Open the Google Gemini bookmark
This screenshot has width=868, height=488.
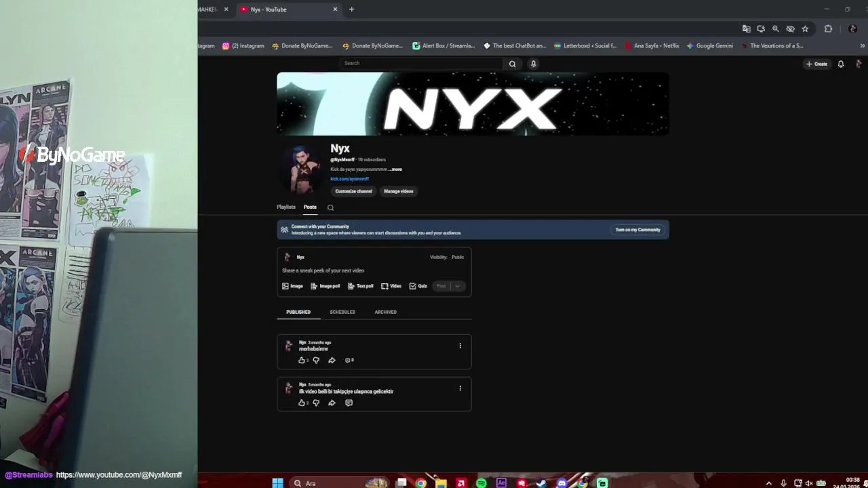click(710, 46)
